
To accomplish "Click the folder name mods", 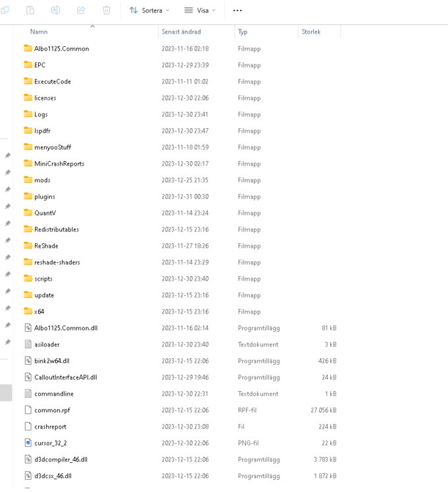I will (x=43, y=180).
